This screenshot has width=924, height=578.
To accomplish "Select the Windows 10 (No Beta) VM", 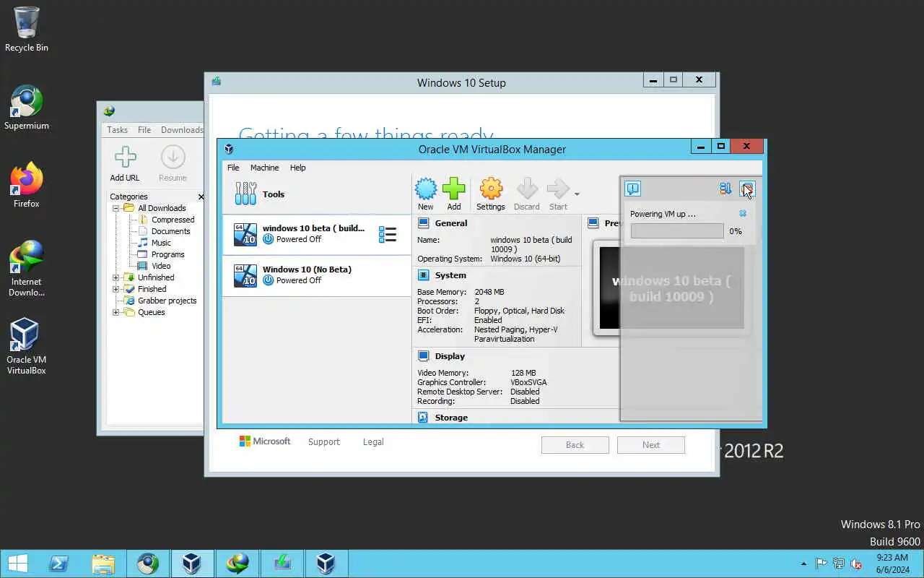I will [316, 275].
